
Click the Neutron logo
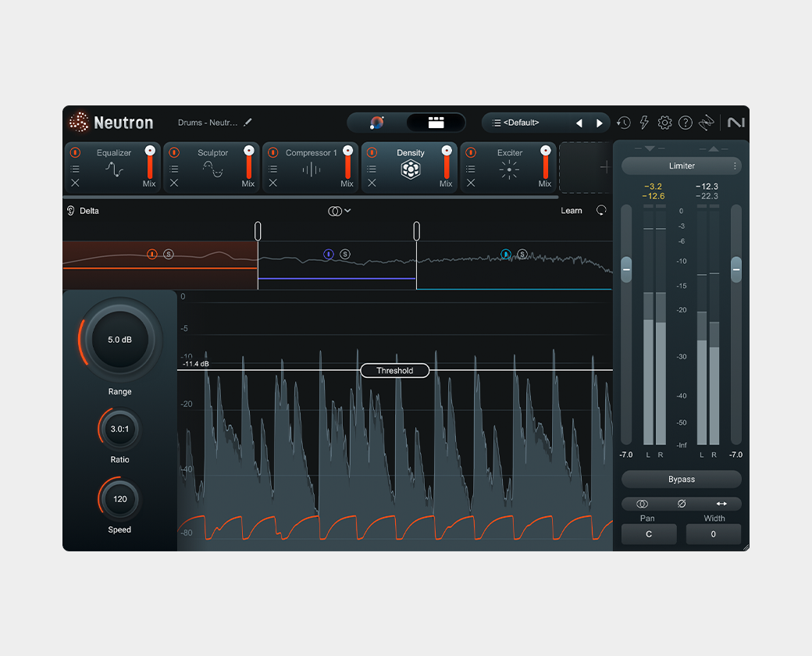pos(112,123)
